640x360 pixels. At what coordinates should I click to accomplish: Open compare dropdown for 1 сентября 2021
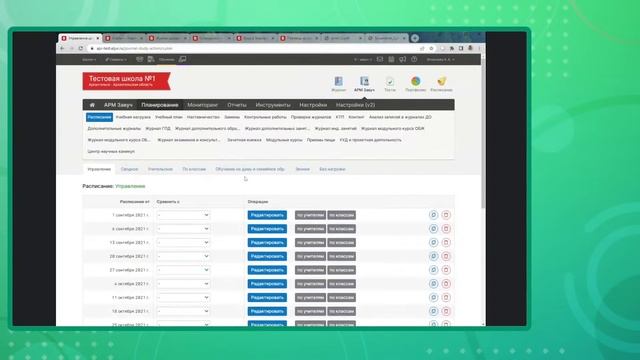coord(183,215)
